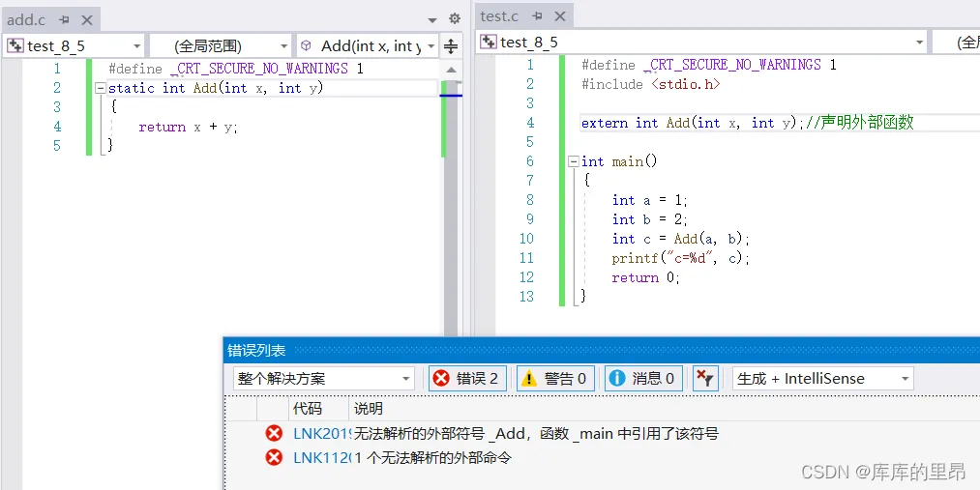Close the test.c tab

(560, 16)
